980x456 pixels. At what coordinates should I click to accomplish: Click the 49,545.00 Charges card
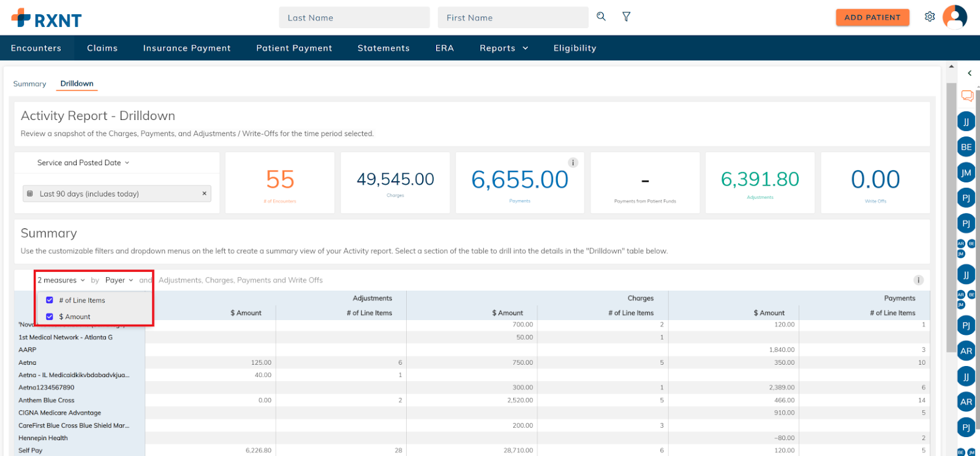click(x=395, y=182)
